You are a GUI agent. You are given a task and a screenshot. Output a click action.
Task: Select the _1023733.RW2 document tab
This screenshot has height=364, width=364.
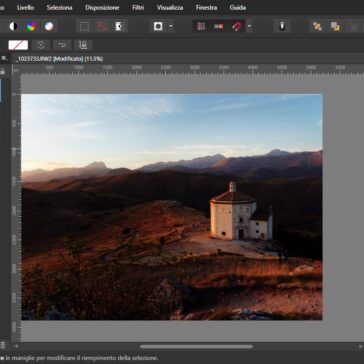coord(59,59)
